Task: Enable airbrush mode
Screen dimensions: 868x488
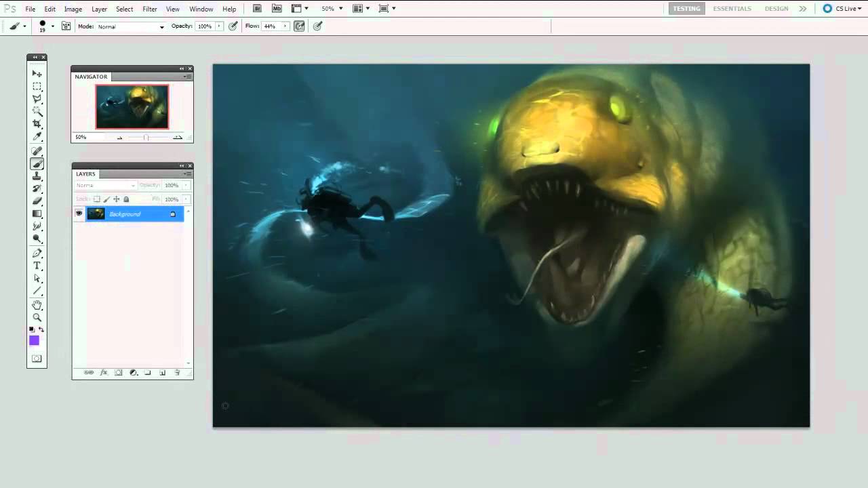Action: pyautogui.click(x=299, y=26)
